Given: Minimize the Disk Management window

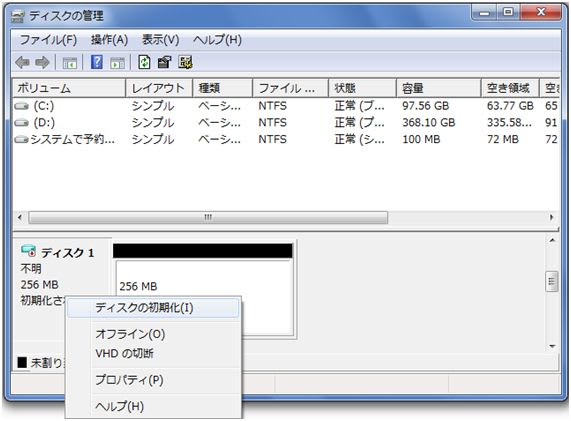Looking at the screenshot, I should pyautogui.click(x=484, y=13).
